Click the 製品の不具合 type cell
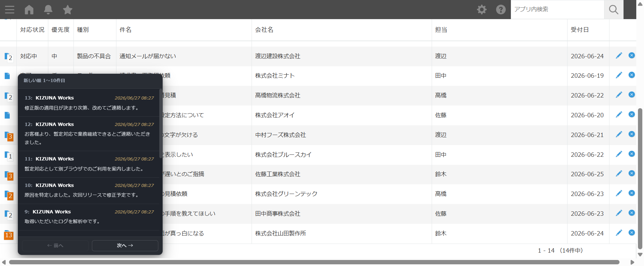 point(95,56)
